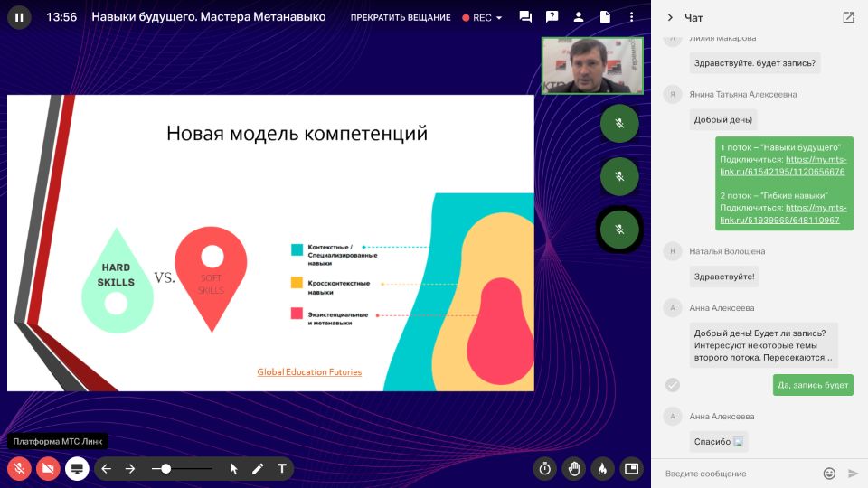Collapse the chat panel with the chevron
The image size is (868, 488).
pos(670,18)
